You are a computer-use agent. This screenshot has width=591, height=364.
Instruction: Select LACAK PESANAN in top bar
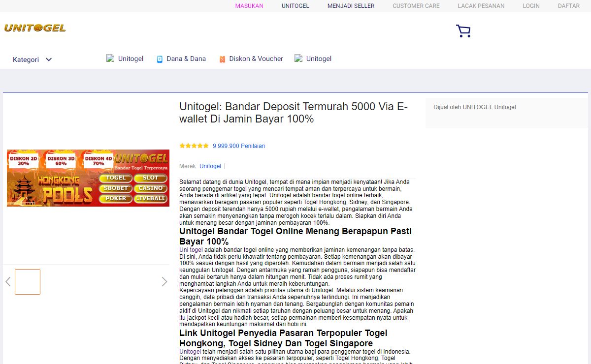coord(481,6)
